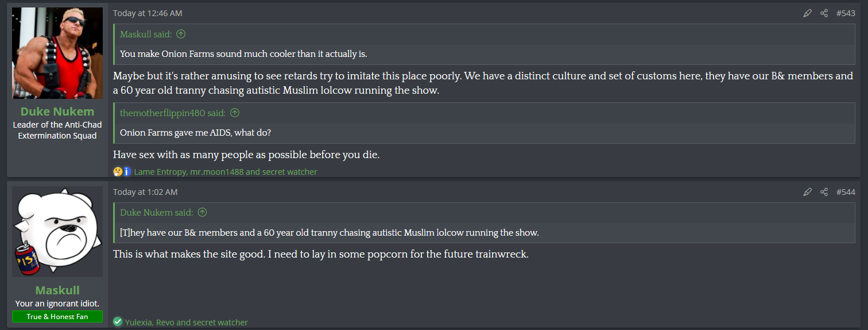The width and height of the screenshot is (868, 330).
Task: Click the share icon on post #544
Action: click(x=824, y=192)
